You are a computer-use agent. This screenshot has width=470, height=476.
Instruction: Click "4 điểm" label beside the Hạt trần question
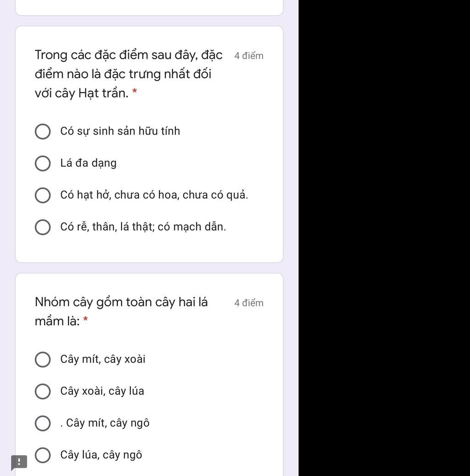(x=249, y=56)
